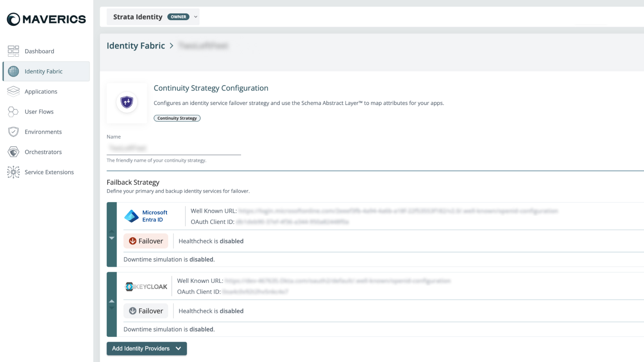Click Entra ID Downtime simulation is disabled
The height and width of the screenshot is (362, 644).
169,259
